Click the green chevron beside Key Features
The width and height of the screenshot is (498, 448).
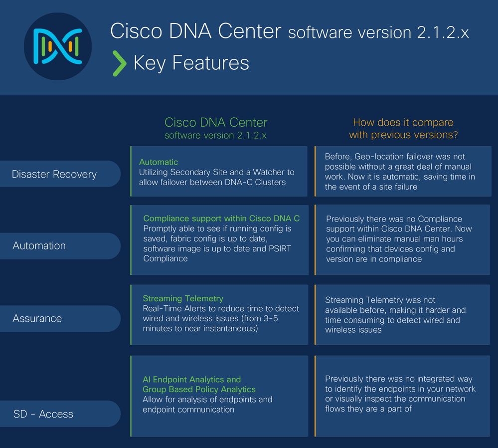coord(120,63)
